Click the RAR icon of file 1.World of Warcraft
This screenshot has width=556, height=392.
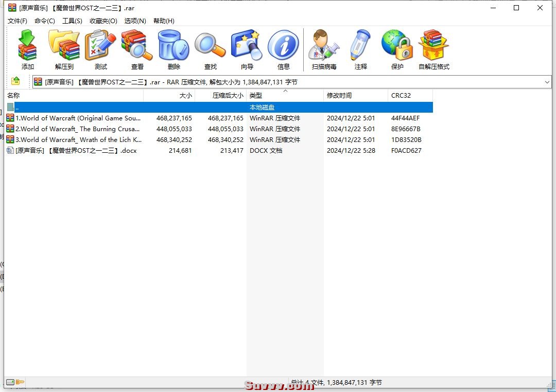10,118
